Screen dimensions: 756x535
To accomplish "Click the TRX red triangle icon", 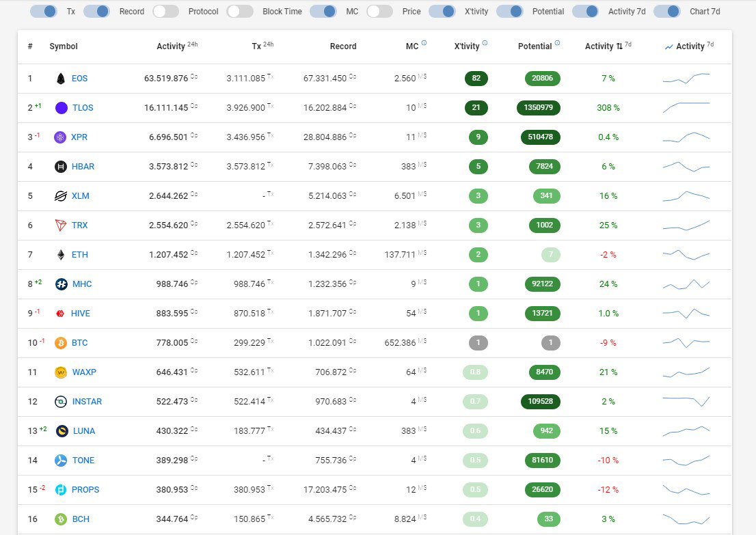I will coord(61,225).
